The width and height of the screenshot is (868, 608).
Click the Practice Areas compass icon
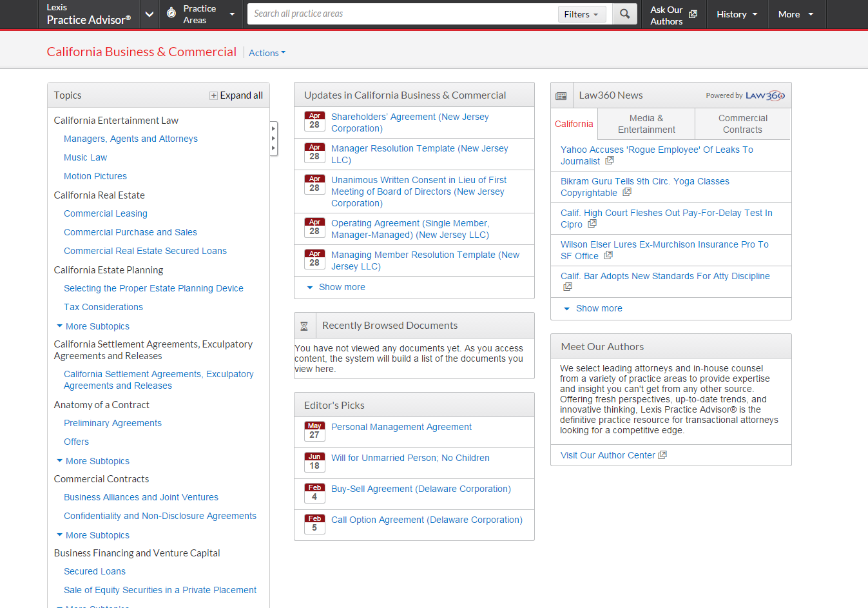click(171, 12)
